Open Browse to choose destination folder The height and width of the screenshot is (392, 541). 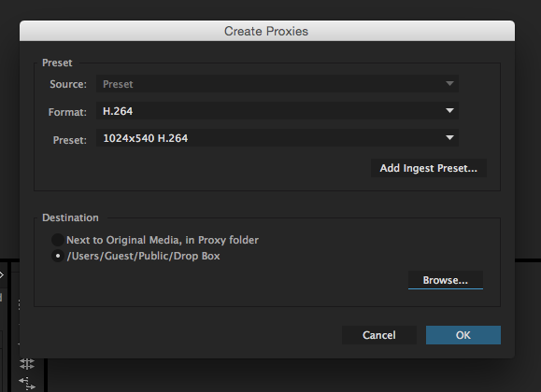446,280
